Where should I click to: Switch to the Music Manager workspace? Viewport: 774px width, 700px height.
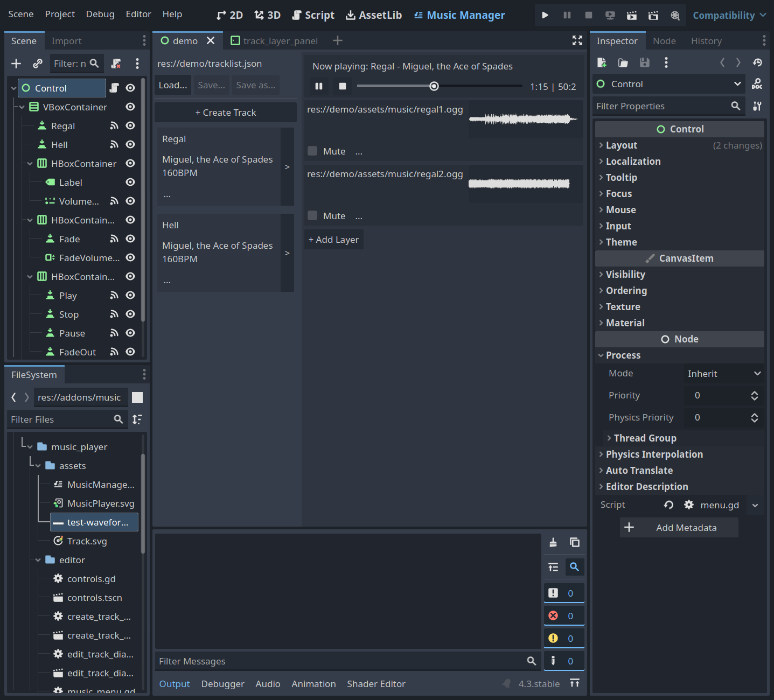459,15
